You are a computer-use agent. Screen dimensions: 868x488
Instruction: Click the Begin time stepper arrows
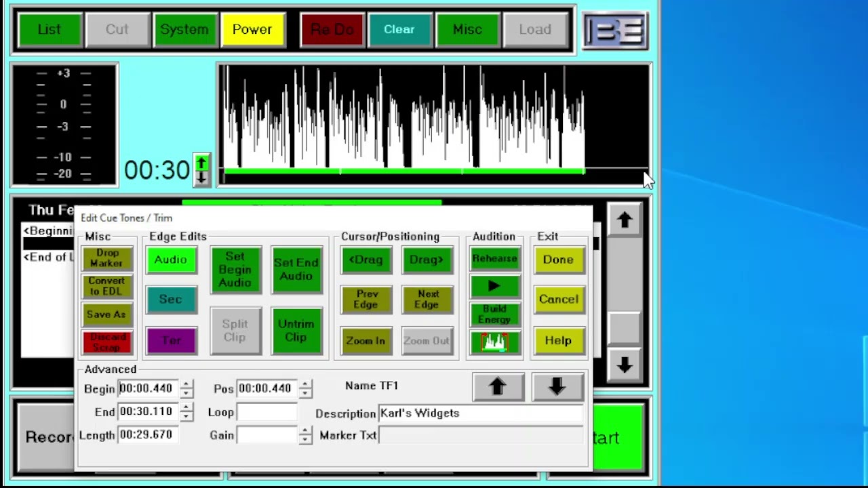pos(186,388)
